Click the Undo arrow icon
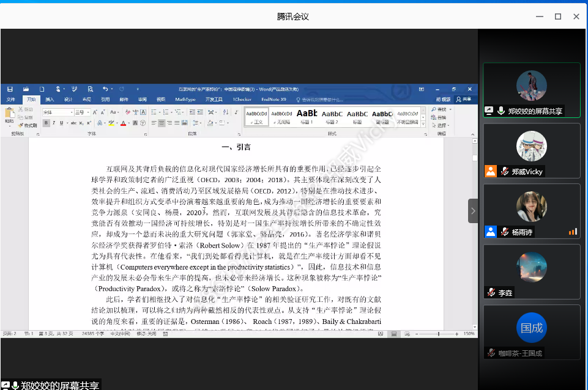The image size is (588, 390). coord(105,89)
